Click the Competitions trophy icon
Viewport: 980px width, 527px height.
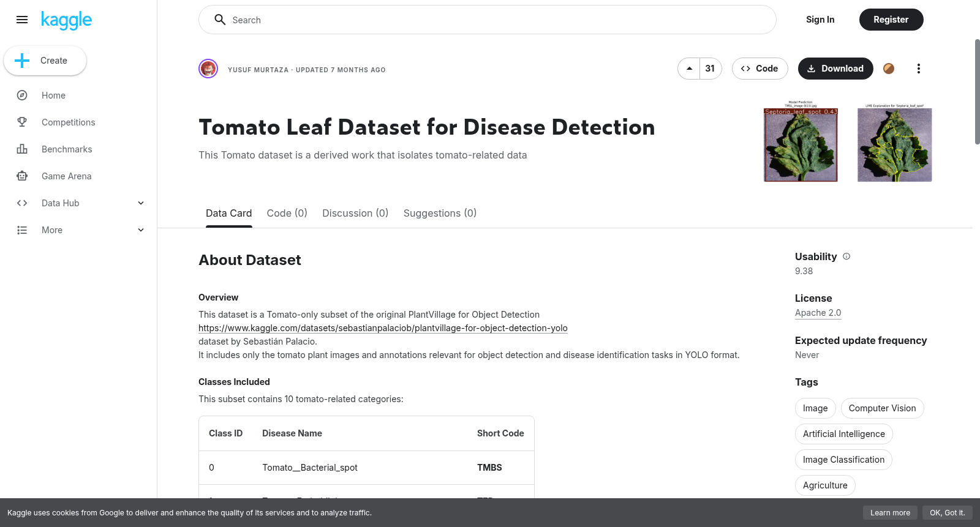(22, 122)
